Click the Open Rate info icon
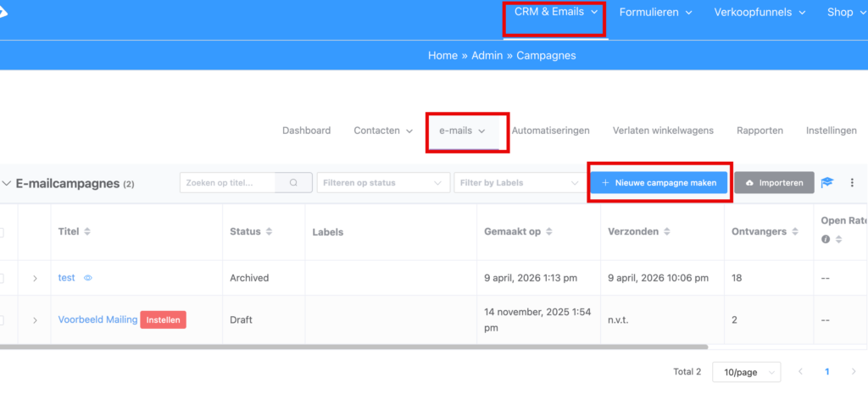 826,240
